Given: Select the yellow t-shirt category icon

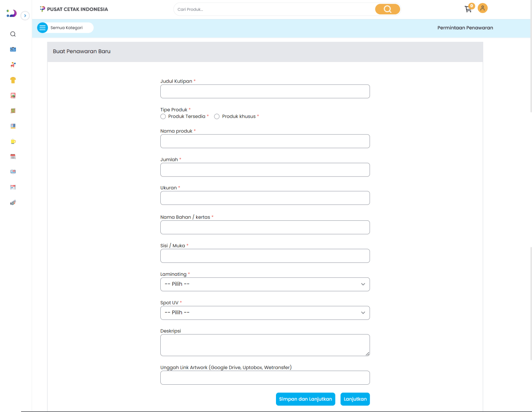Looking at the screenshot, I should coord(13,80).
